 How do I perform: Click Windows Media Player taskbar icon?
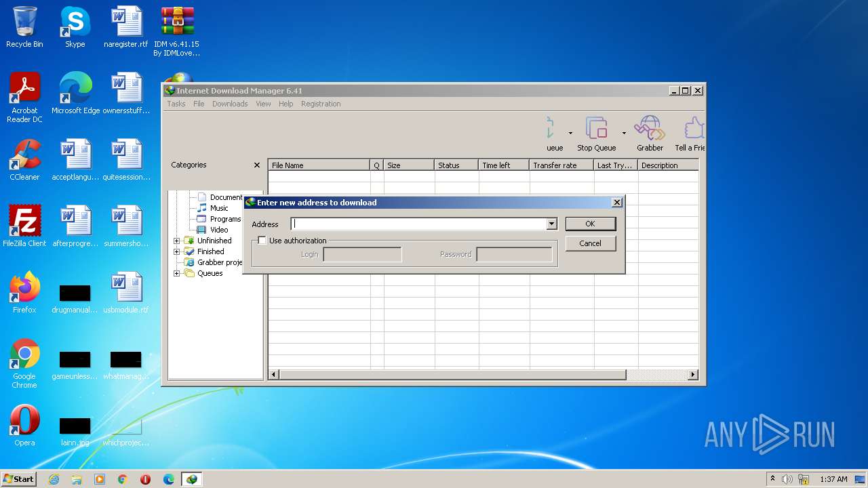(100, 479)
